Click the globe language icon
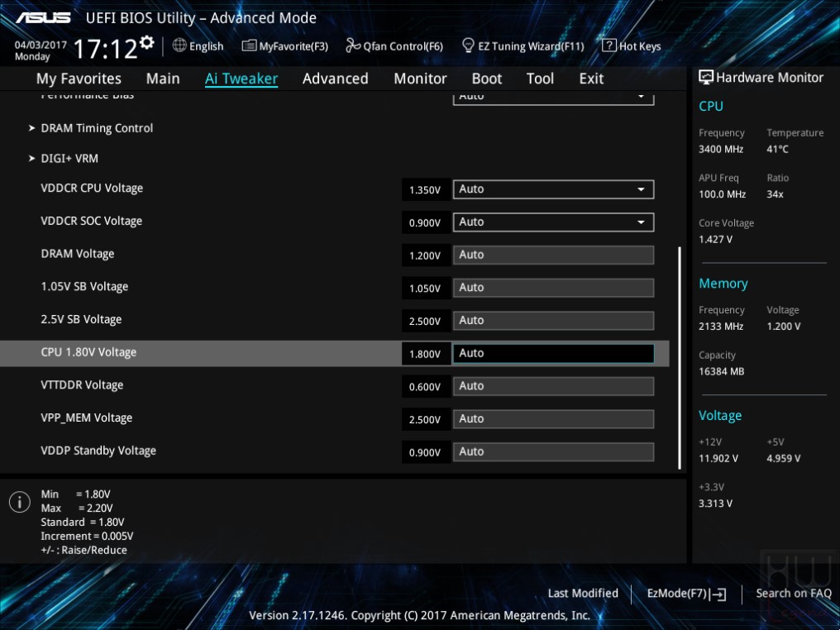Viewport: 840px width, 630px height. 179,45
